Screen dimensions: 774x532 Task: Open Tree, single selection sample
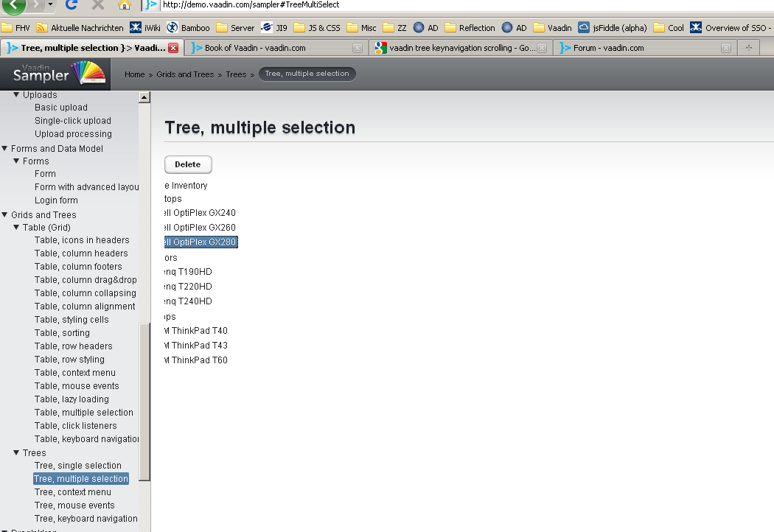(x=77, y=466)
